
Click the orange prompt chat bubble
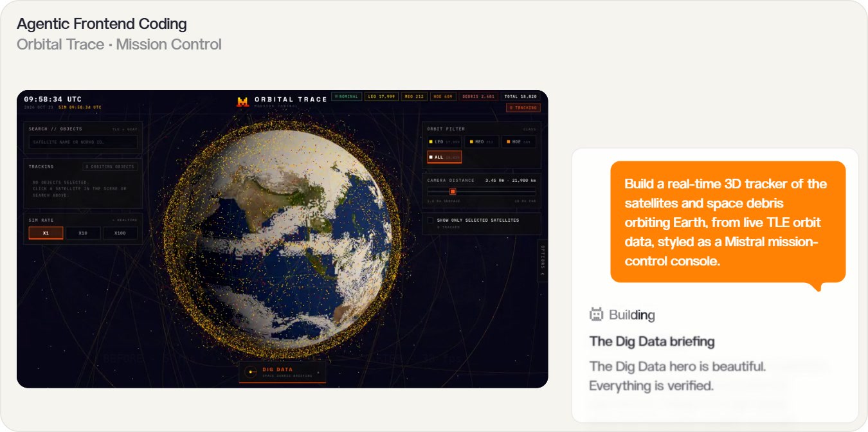(x=728, y=222)
